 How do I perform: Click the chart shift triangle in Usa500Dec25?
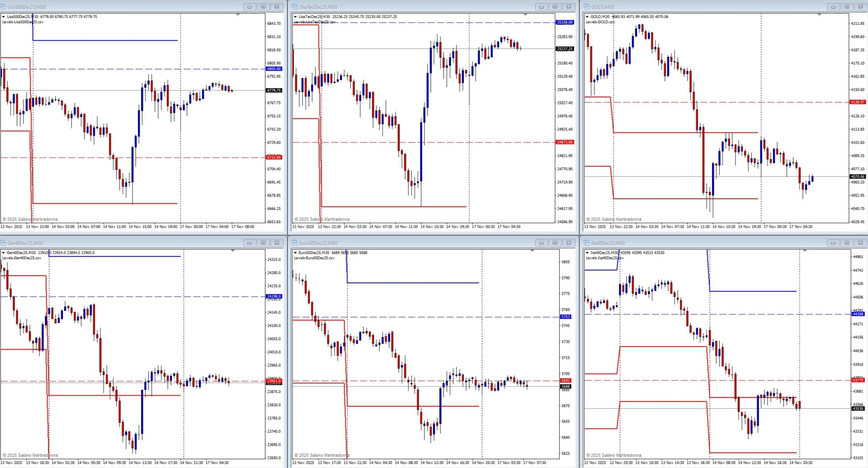click(x=238, y=15)
